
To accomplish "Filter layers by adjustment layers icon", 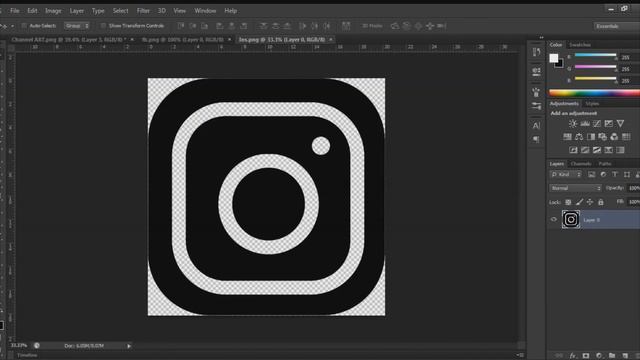I will [603, 175].
